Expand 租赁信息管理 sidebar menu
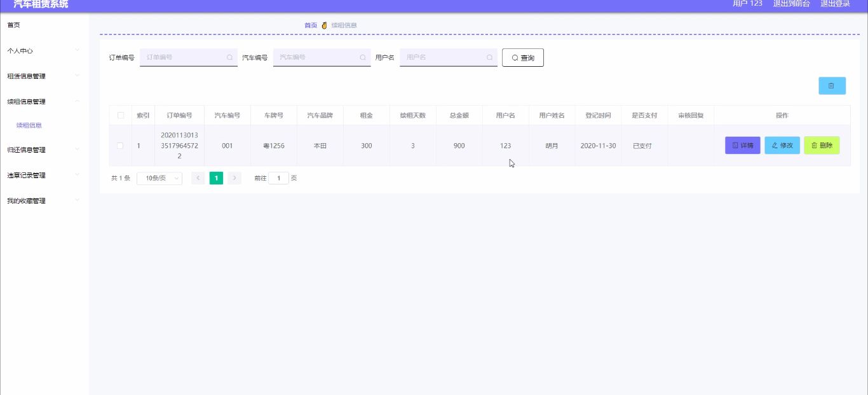This screenshot has height=395, width=868. click(44, 76)
